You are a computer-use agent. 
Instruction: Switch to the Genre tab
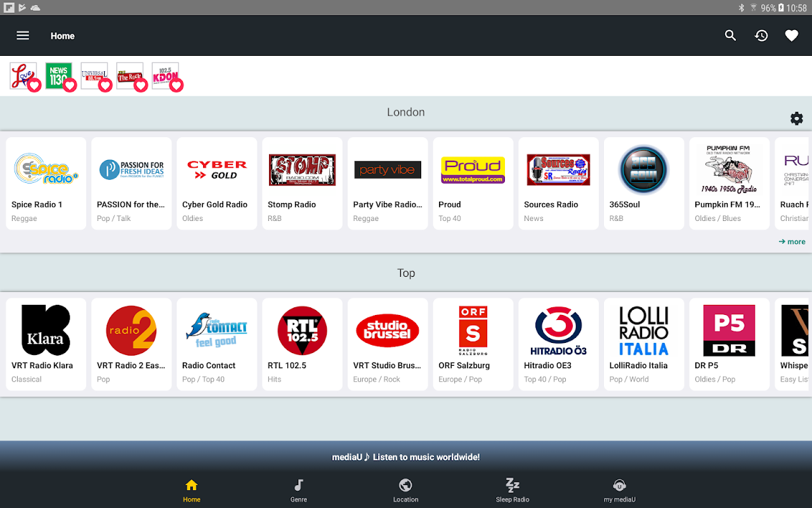(x=299, y=491)
